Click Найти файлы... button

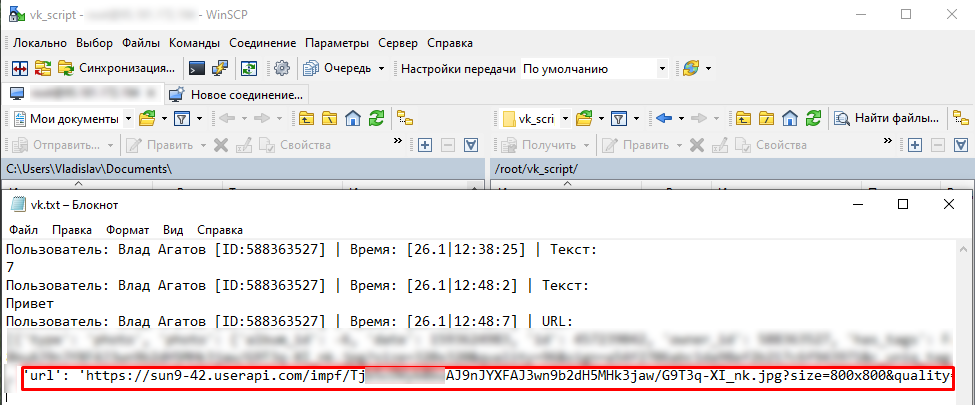point(888,118)
